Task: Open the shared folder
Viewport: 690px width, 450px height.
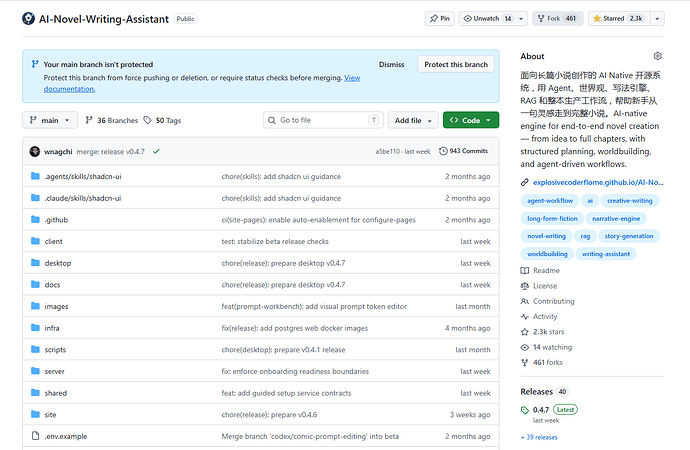Action: click(x=56, y=393)
